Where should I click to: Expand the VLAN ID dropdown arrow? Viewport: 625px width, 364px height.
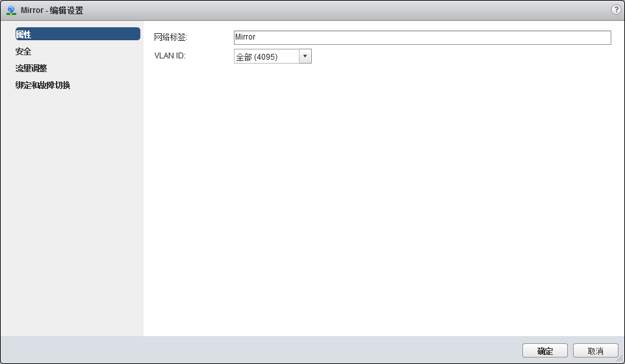(305, 56)
